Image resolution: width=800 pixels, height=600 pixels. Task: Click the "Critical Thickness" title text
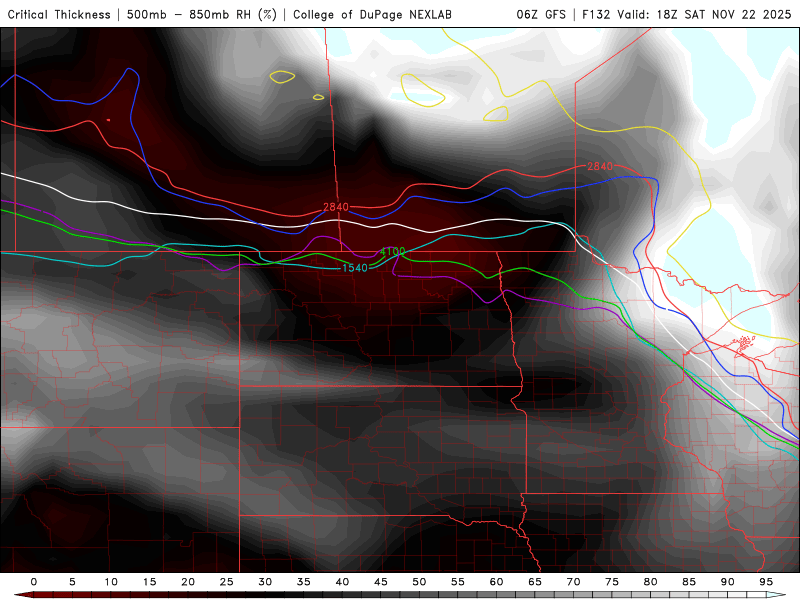(x=59, y=14)
